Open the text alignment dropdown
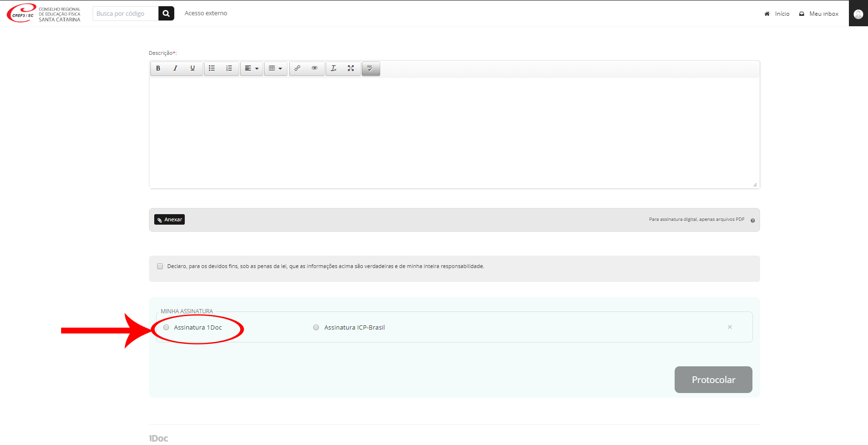The width and height of the screenshot is (868, 445). [252, 68]
